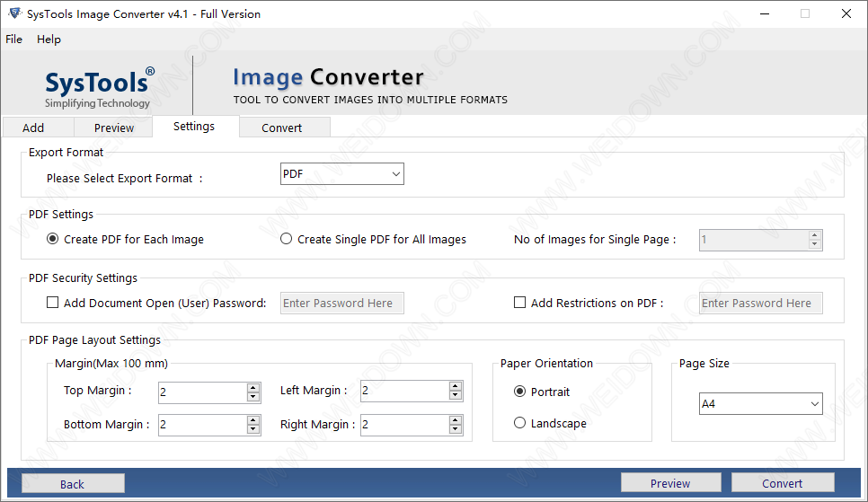The height and width of the screenshot is (502, 868).
Task: Open the File menu
Action: (x=13, y=40)
